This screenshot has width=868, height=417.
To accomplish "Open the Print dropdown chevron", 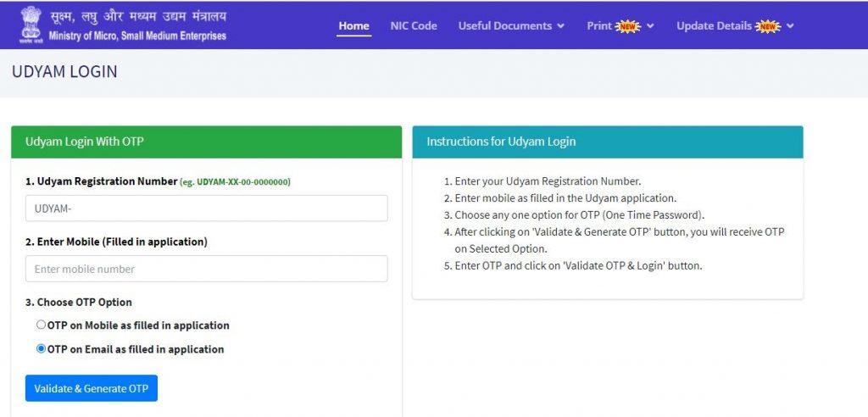I will (650, 26).
